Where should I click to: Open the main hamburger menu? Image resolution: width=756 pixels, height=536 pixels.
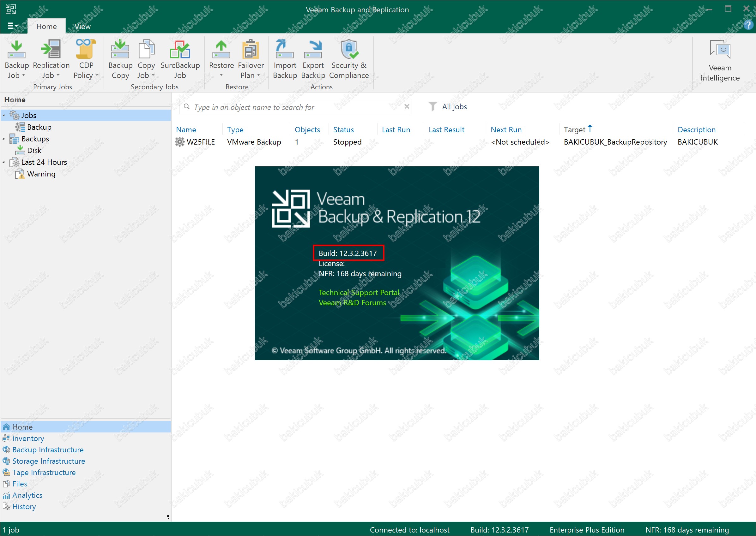point(13,26)
